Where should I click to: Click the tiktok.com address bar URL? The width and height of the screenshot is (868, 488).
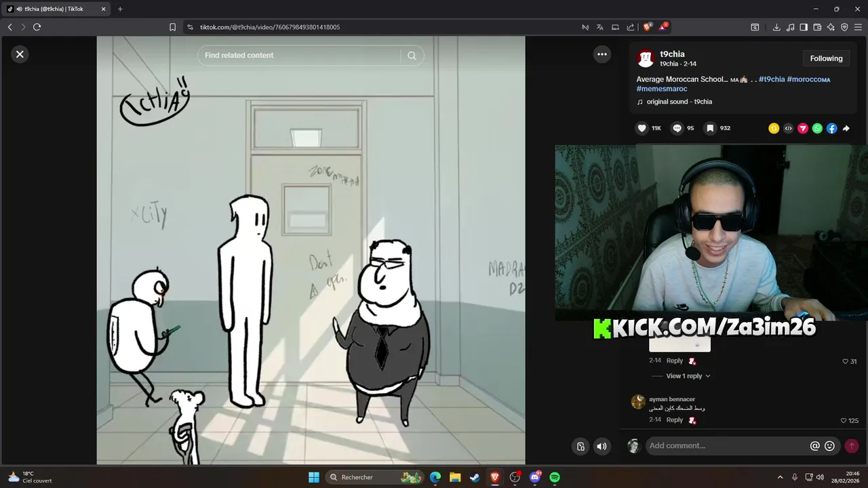tap(270, 27)
